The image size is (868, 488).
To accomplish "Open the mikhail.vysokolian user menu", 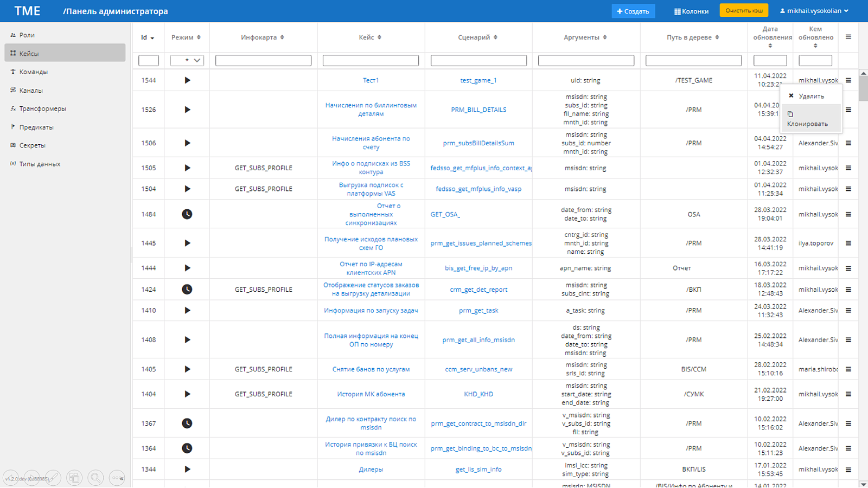I will [x=814, y=11].
